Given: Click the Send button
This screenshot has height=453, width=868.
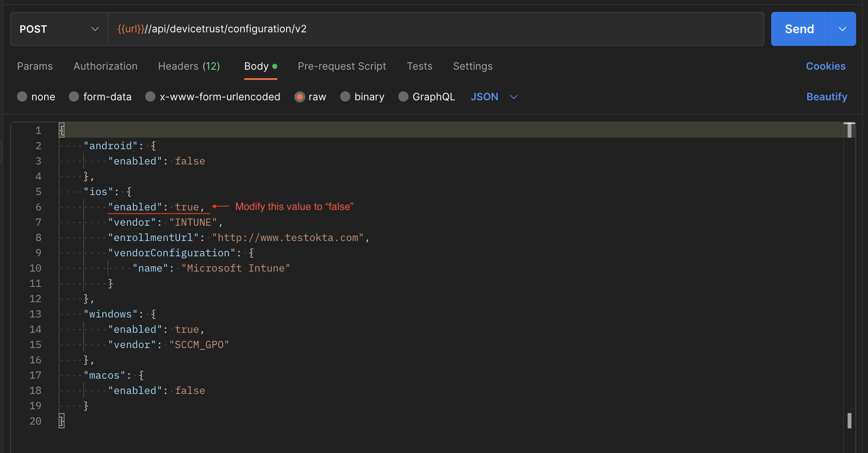Looking at the screenshot, I should pos(799,29).
